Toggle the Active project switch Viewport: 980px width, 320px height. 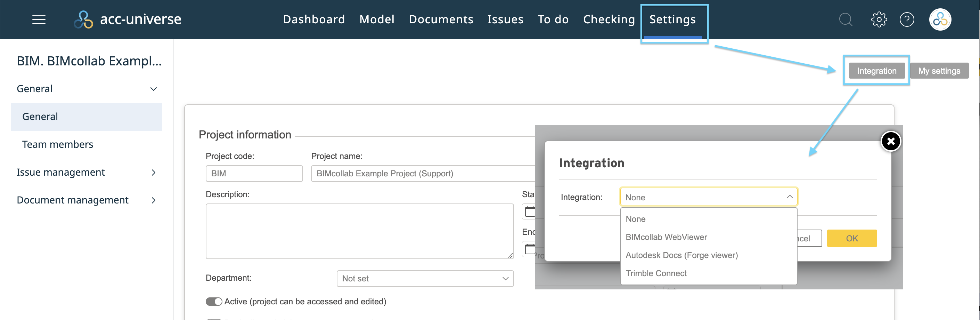(214, 301)
